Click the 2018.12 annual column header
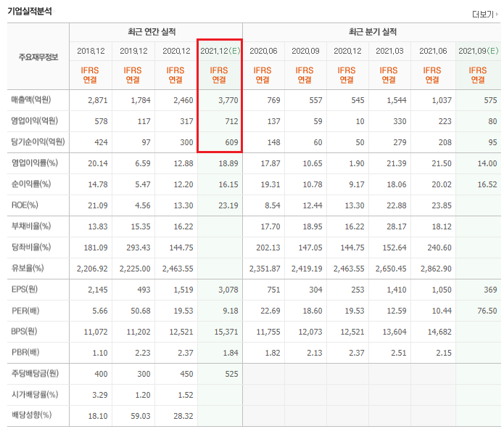The height and width of the screenshot is (429, 504). 91,51
